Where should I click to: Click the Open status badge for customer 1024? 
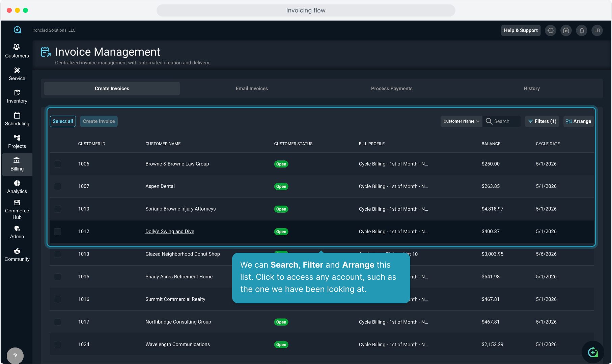[x=281, y=345]
